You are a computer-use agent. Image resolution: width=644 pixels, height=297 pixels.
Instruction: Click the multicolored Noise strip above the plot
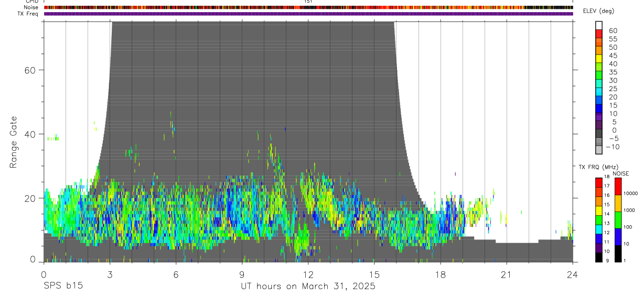point(308,7)
